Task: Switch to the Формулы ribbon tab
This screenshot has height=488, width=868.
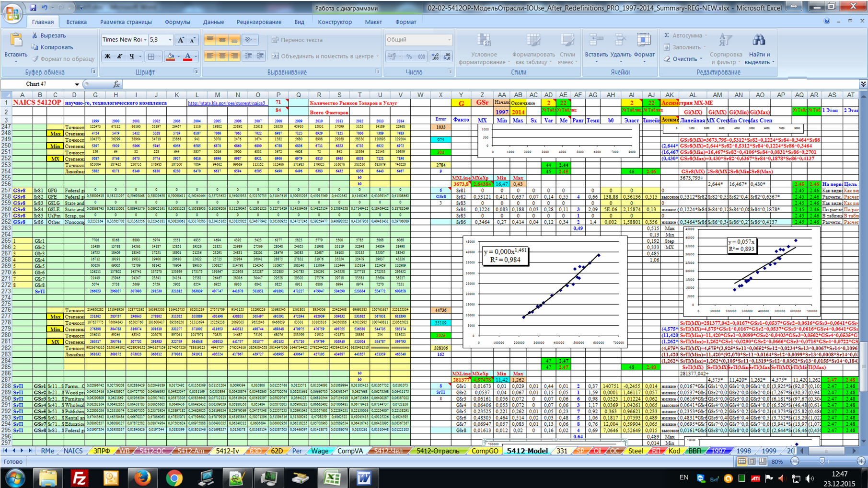Action: click(177, 22)
